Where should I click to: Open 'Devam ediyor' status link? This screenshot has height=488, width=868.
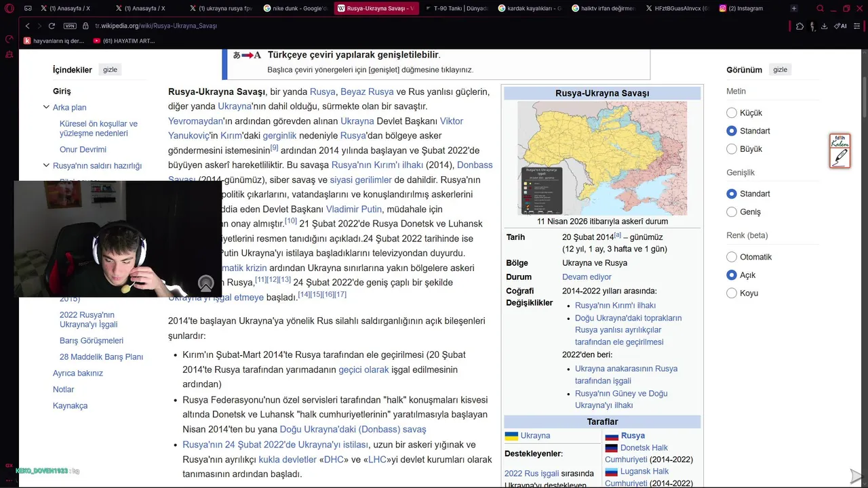[x=587, y=277]
